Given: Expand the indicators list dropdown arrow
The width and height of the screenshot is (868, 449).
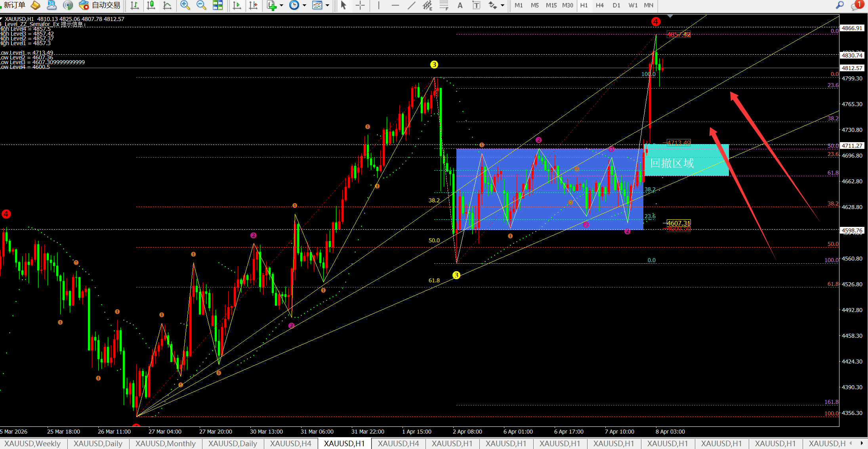Looking at the screenshot, I should click(x=282, y=5).
